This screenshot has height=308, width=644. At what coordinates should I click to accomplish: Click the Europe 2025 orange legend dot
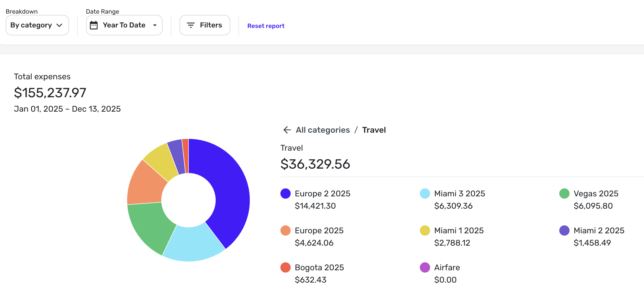285,230
